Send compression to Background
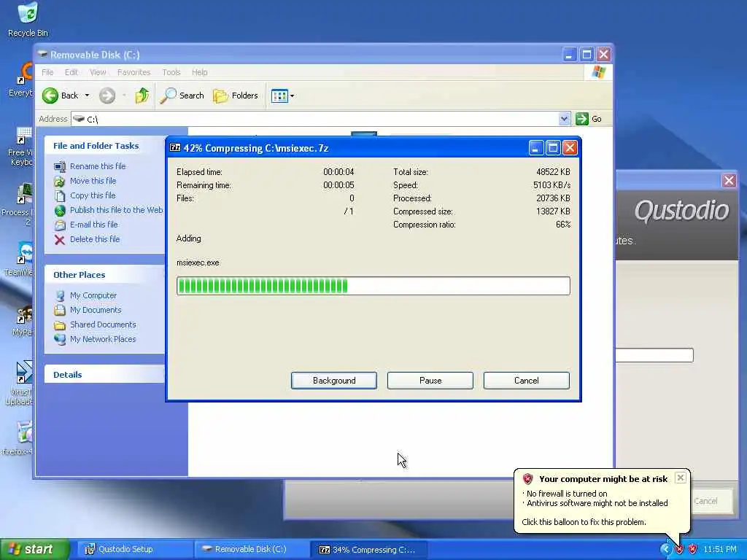Viewport: 747px width, 560px height. click(x=334, y=381)
